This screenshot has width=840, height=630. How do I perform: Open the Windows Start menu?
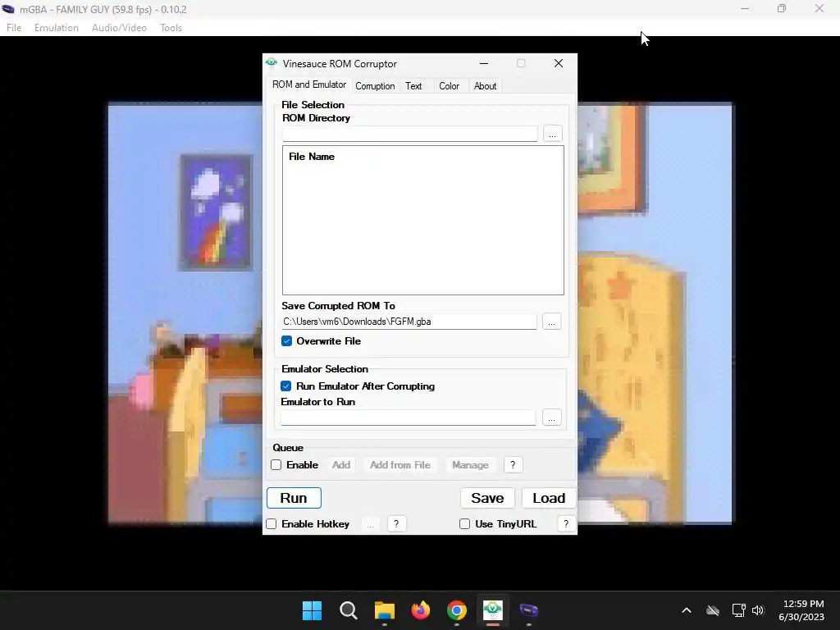click(x=312, y=610)
